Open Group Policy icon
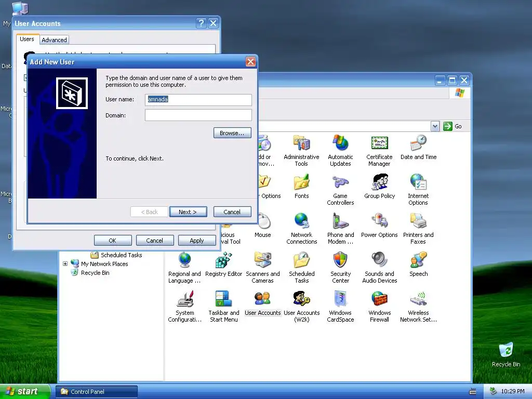532x399 pixels. click(380, 186)
